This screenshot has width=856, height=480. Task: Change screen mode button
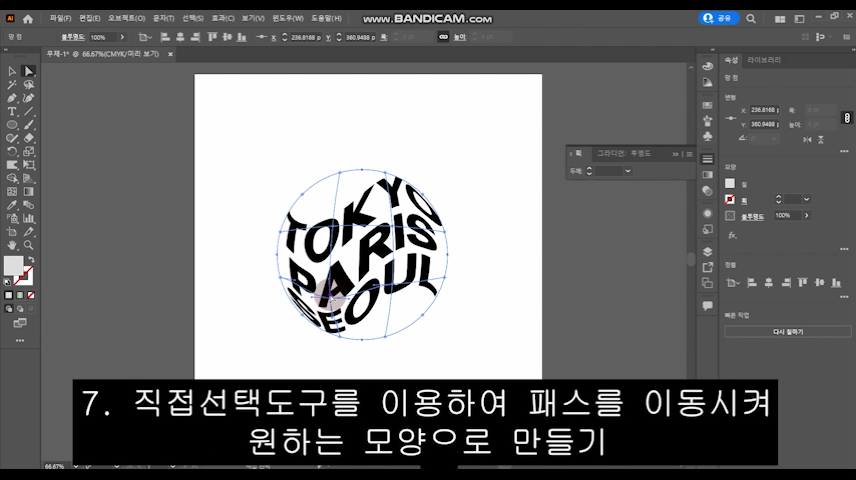(x=20, y=323)
